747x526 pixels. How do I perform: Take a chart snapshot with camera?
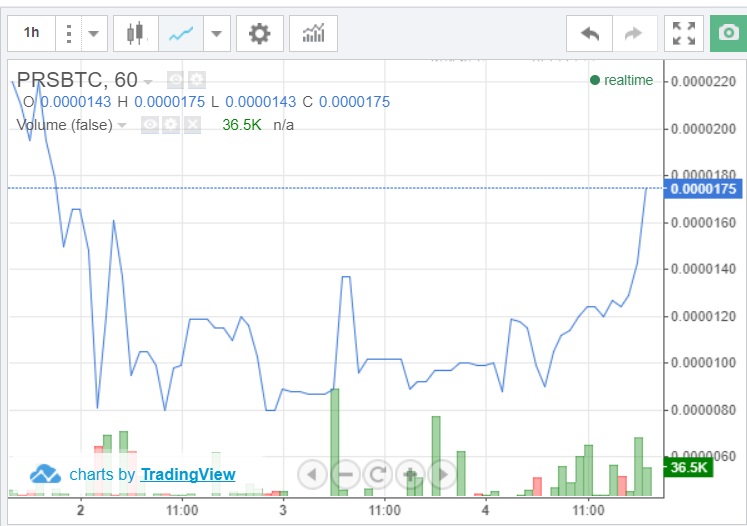click(727, 33)
